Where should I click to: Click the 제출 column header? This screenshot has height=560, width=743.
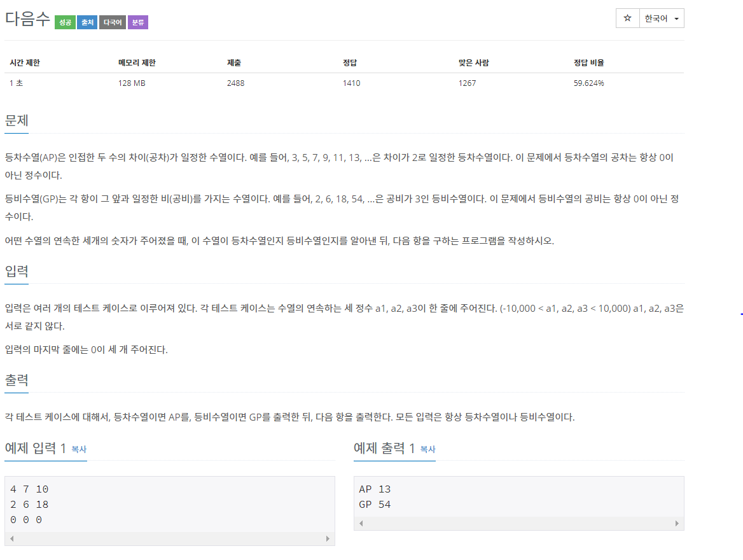[x=234, y=62]
